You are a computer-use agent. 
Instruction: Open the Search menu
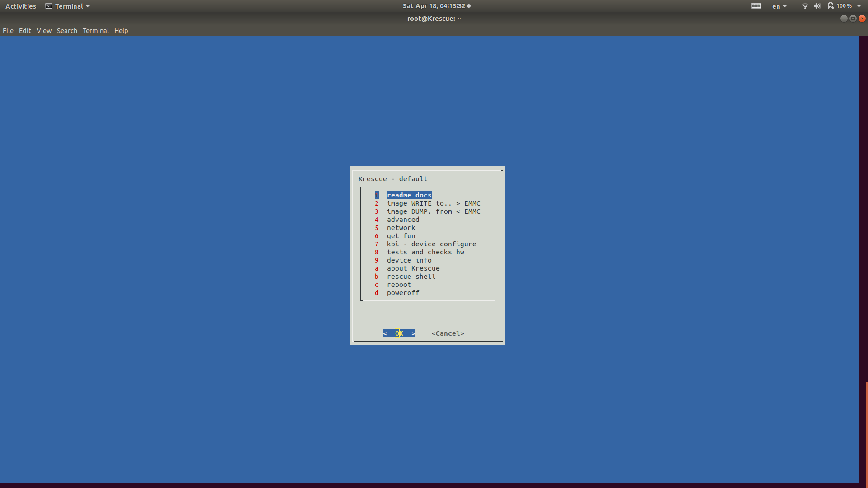coord(67,31)
